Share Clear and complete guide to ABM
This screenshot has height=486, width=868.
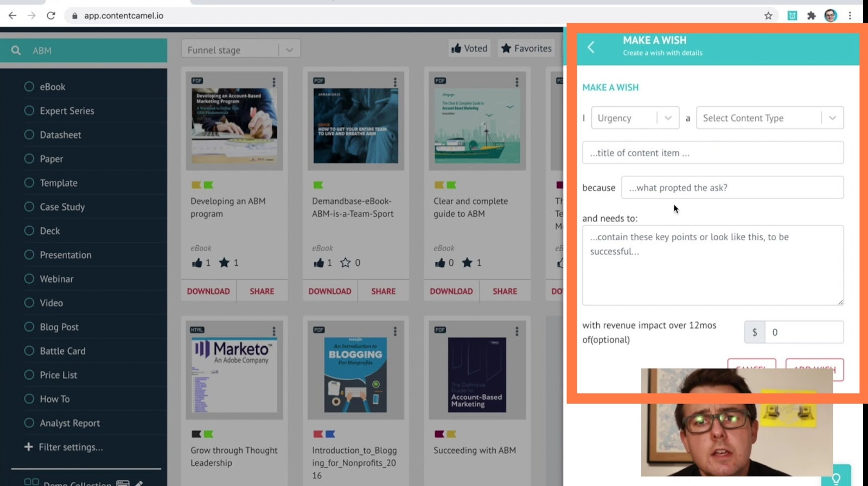tap(505, 291)
